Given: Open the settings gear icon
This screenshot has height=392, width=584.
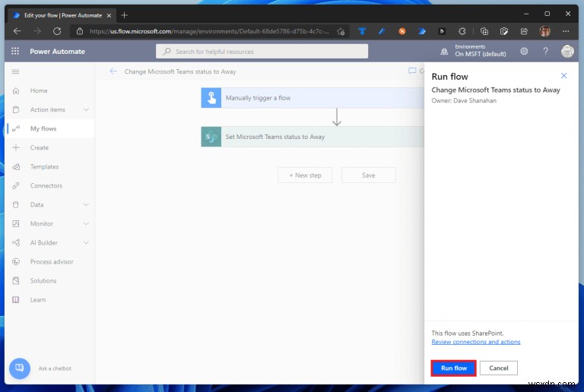Looking at the screenshot, I should pyautogui.click(x=524, y=51).
